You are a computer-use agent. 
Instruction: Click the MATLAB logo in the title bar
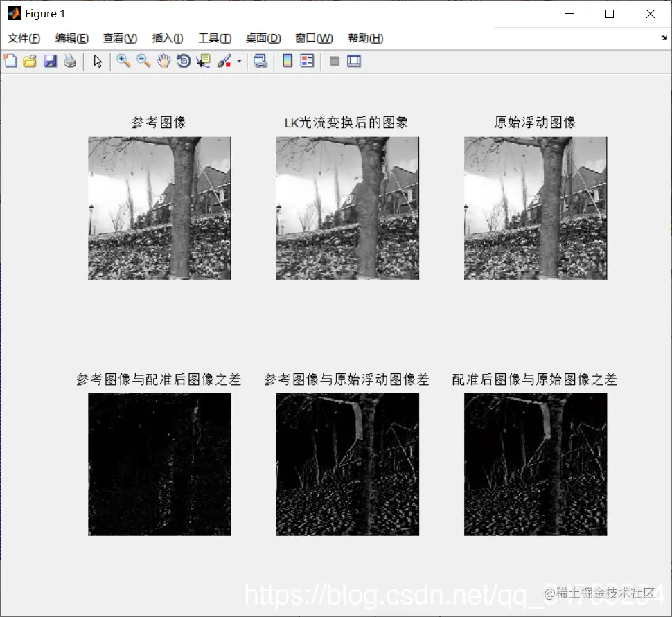[14, 13]
